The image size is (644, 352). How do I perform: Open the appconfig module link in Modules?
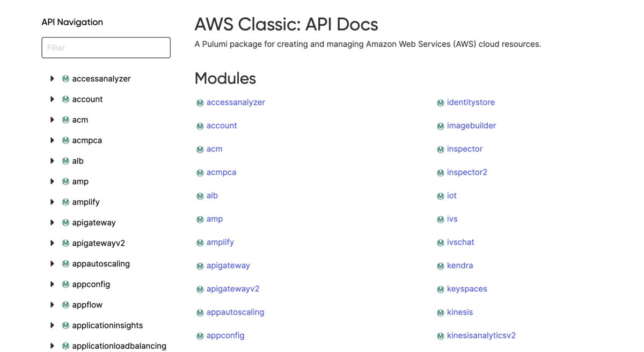(x=225, y=335)
